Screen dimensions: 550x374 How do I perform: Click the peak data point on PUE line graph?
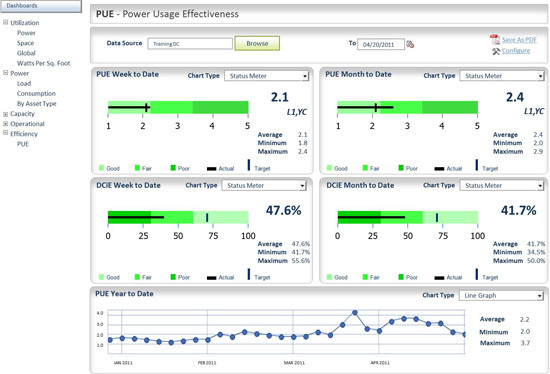tap(355, 312)
